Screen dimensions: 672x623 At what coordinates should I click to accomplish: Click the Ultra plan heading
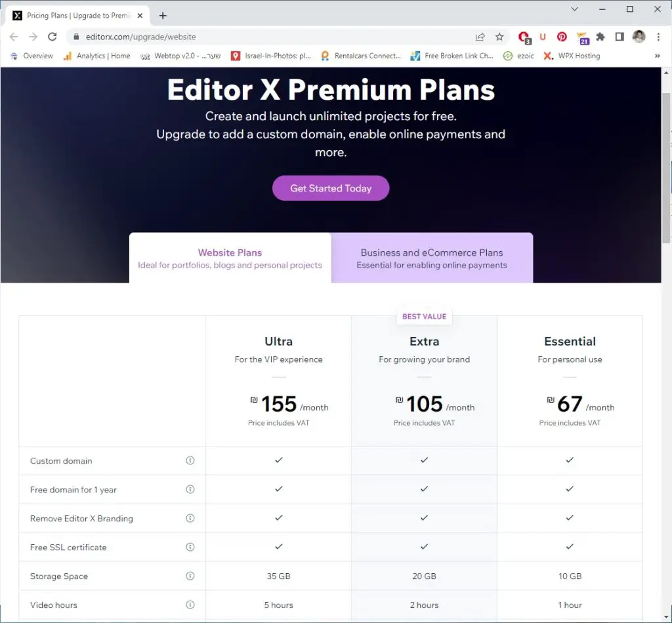click(278, 341)
